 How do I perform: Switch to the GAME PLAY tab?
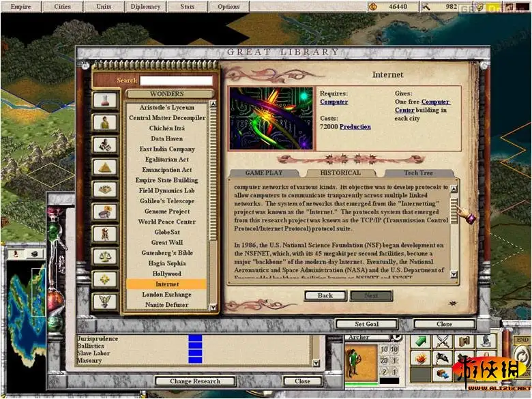pyautogui.click(x=264, y=173)
